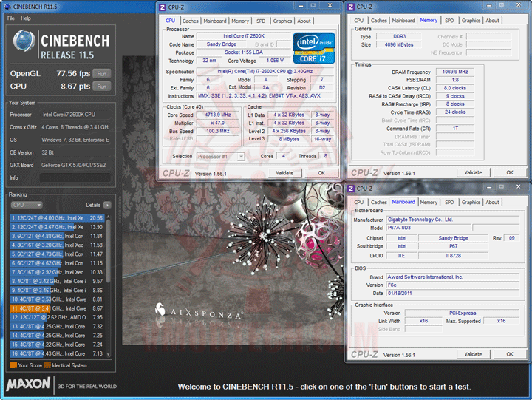Image resolution: width=532 pixels, height=400 pixels.
Task: Click OK in the Memory tab window
Action: coord(510,172)
